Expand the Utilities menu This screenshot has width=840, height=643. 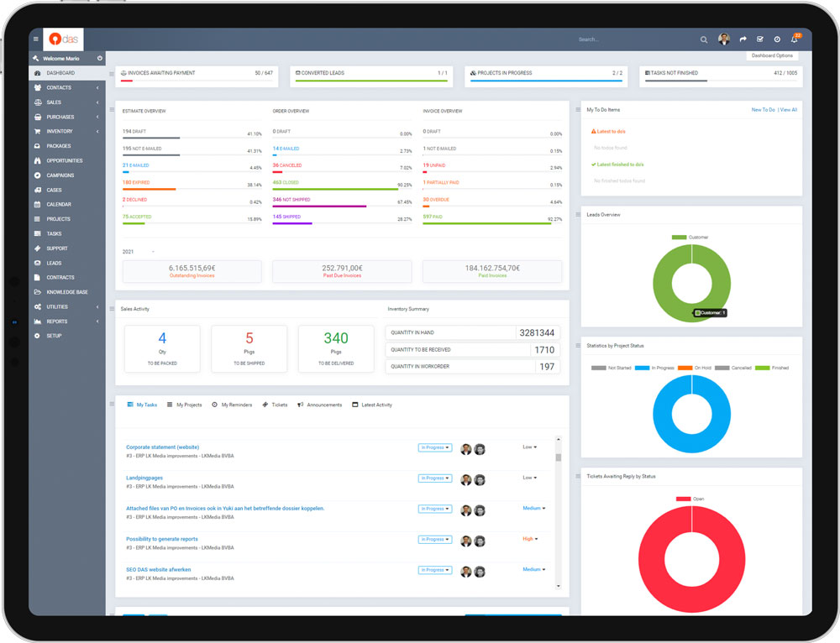click(67, 306)
